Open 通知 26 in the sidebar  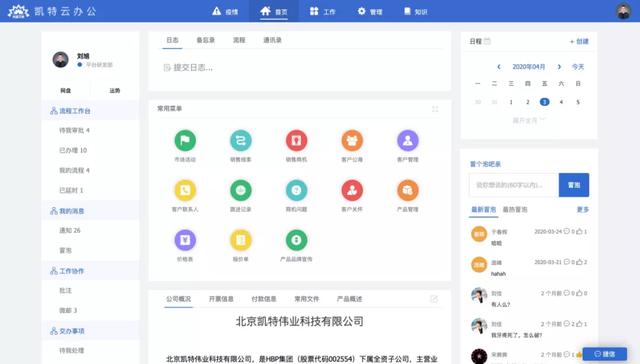(70, 230)
